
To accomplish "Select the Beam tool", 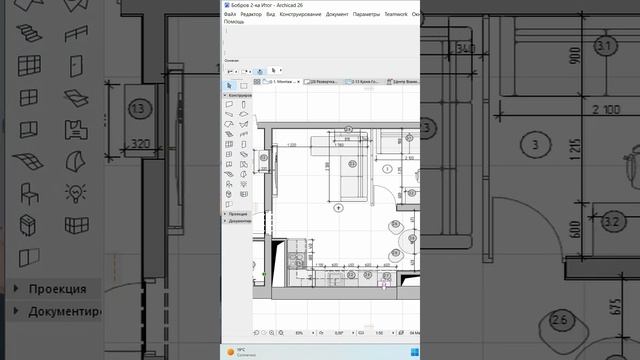I will coord(229,114).
